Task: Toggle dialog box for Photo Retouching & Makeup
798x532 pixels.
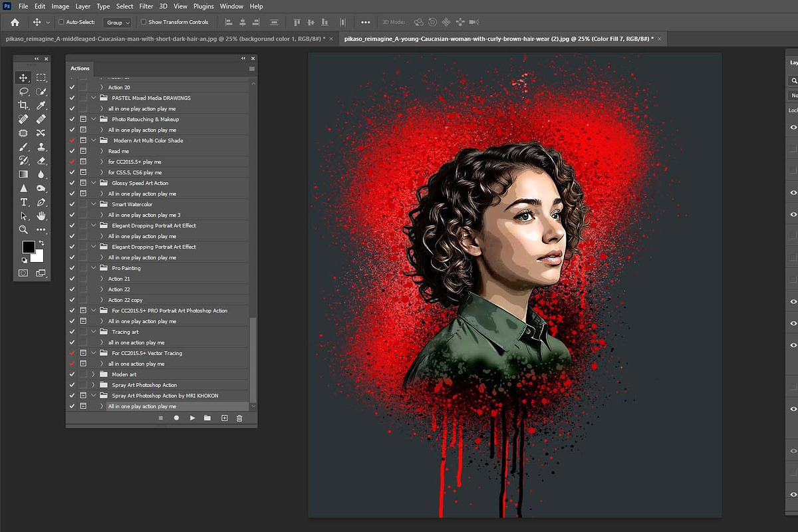Action: (x=83, y=119)
